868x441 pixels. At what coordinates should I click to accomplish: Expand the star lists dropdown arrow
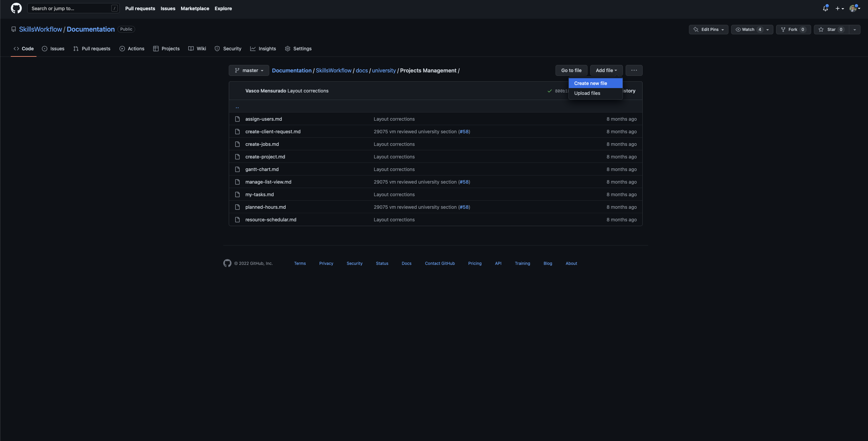(x=854, y=30)
